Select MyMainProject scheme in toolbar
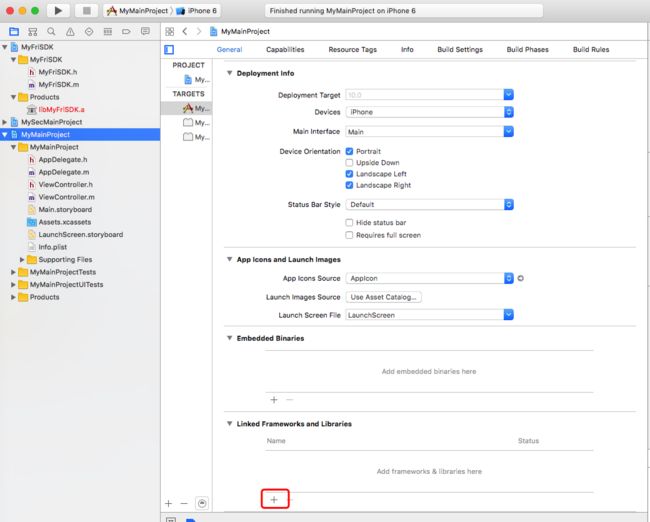The width and height of the screenshot is (650, 522). 138,11
